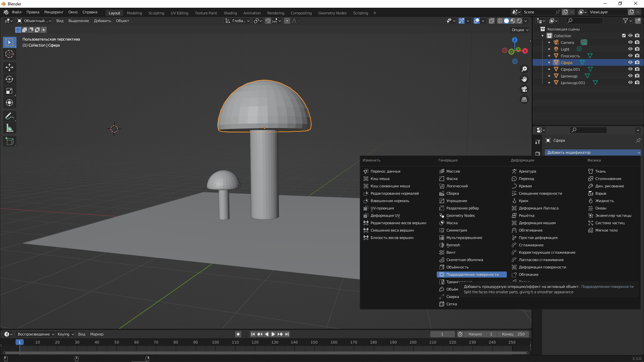Hide Light object with eye icon
This screenshot has height=362, width=644.
(630, 49)
